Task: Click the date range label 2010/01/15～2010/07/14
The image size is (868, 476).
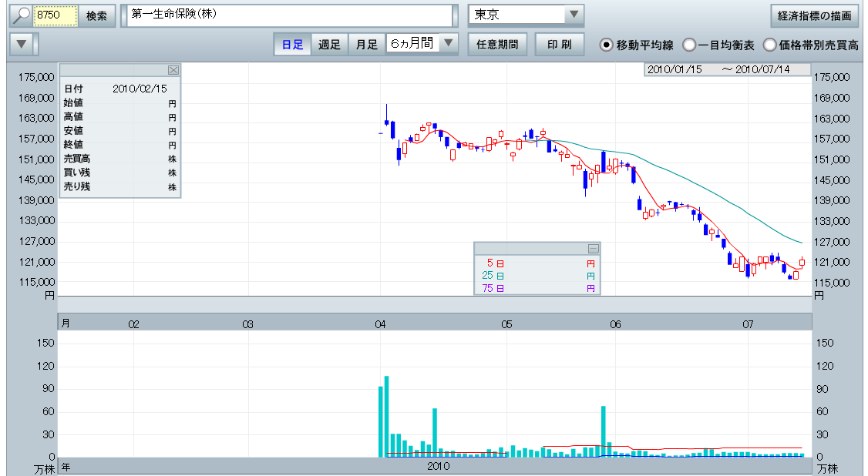Action: pos(726,69)
